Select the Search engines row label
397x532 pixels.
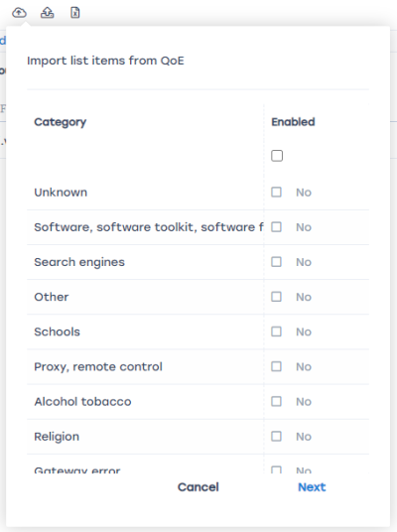tap(79, 262)
